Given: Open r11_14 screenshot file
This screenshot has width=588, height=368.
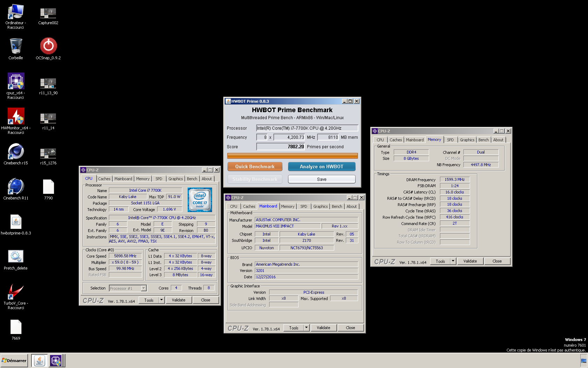Looking at the screenshot, I should pos(48,121).
